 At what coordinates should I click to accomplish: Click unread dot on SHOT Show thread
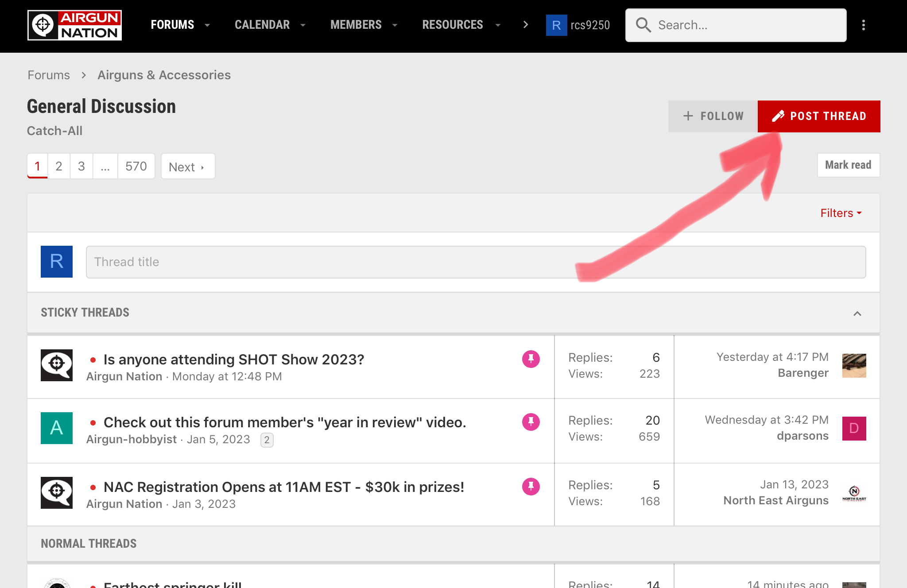[x=93, y=360]
